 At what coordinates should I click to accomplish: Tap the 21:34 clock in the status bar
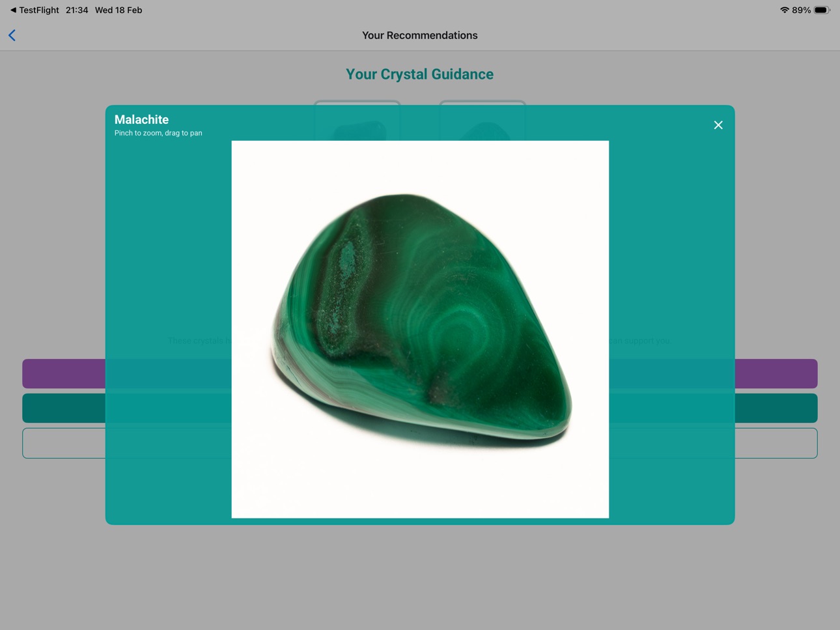(x=77, y=10)
